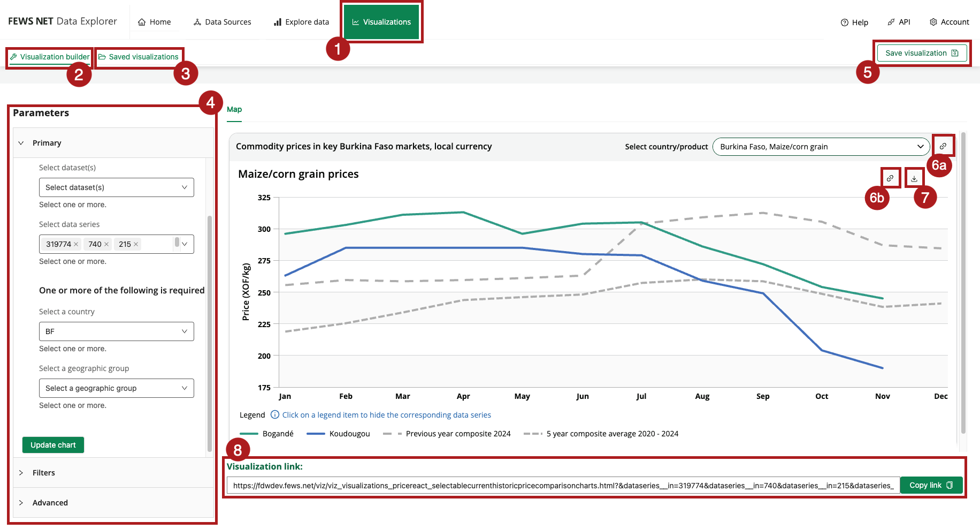Click the Copy link button

coord(931,485)
